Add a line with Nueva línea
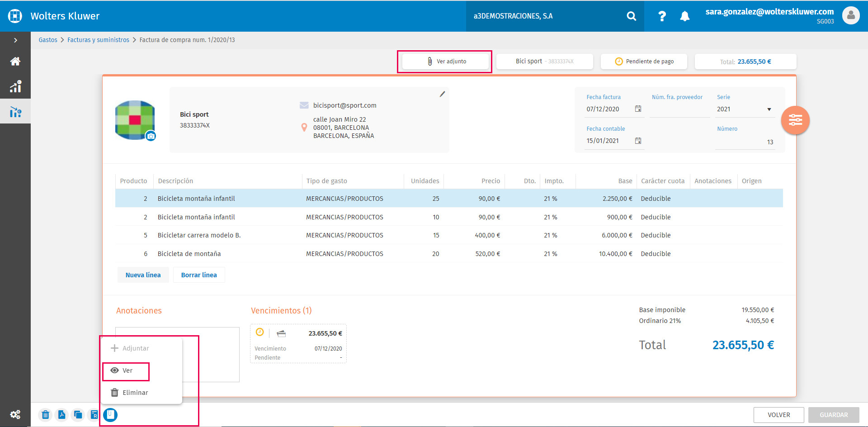 143,275
